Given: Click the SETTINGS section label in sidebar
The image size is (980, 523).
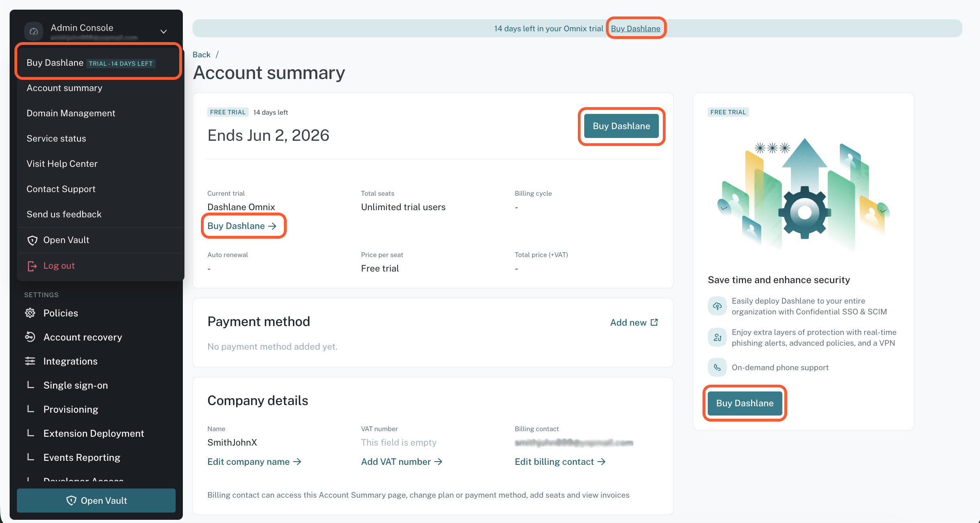Looking at the screenshot, I should click(41, 295).
